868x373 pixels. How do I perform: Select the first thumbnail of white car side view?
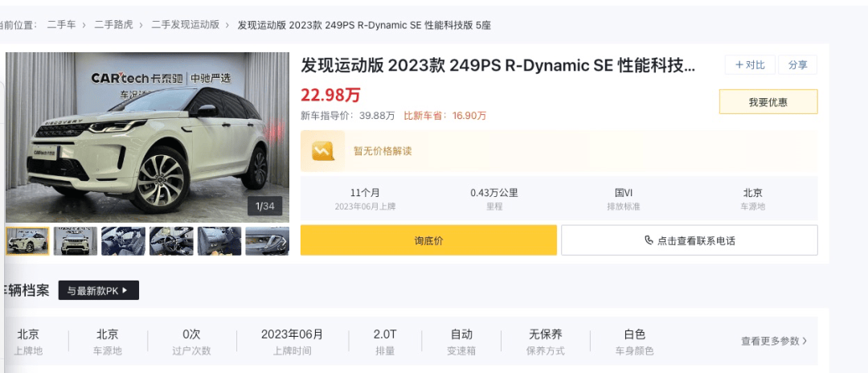pyautogui.click(x=28, y=240)
